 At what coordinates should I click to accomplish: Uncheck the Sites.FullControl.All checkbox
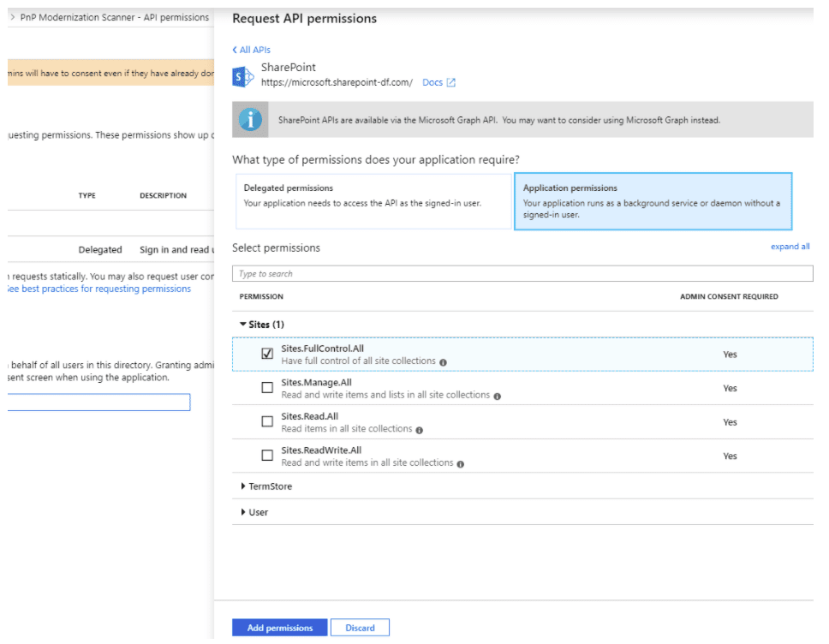point(267,353)
